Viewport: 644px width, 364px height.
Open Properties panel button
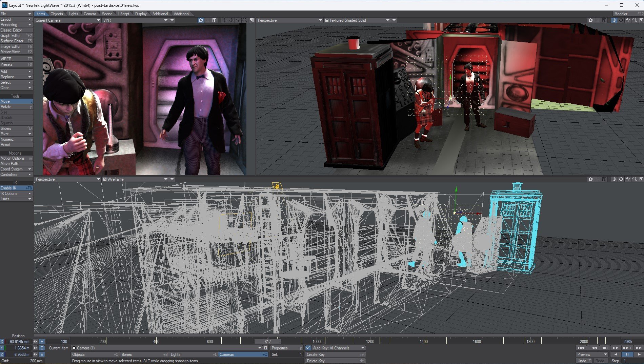pos(286,348)
